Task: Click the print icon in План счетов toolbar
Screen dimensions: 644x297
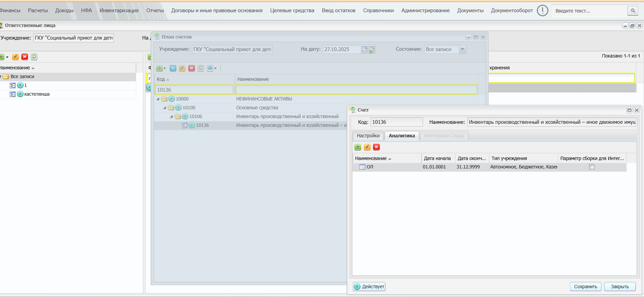Action: tap(210, 68)
